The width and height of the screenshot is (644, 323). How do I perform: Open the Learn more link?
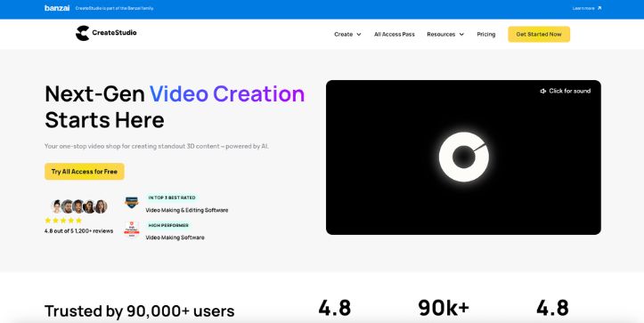pos(583,8)
